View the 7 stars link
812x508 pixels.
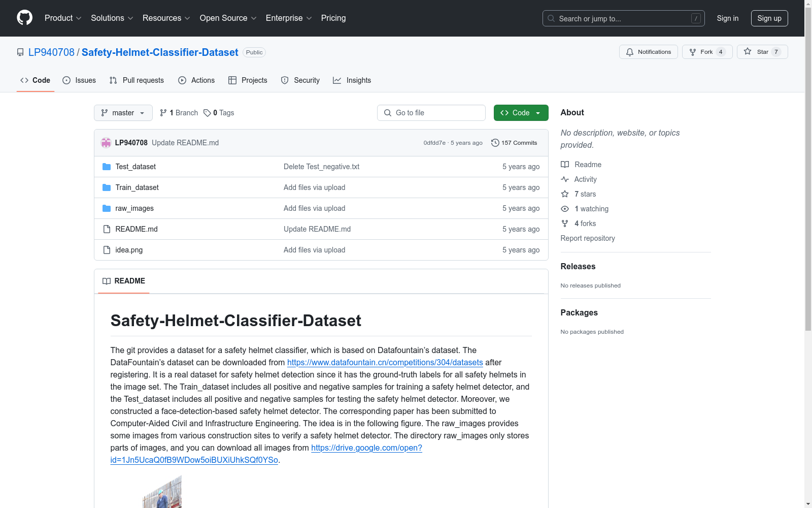tap(579, 194)
